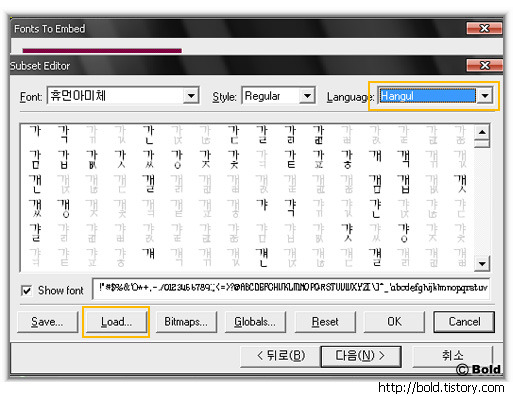Click the scrollbar thumb of the glyph grid
Viewport: 513px width, 396px height.
tap(482, 144)
